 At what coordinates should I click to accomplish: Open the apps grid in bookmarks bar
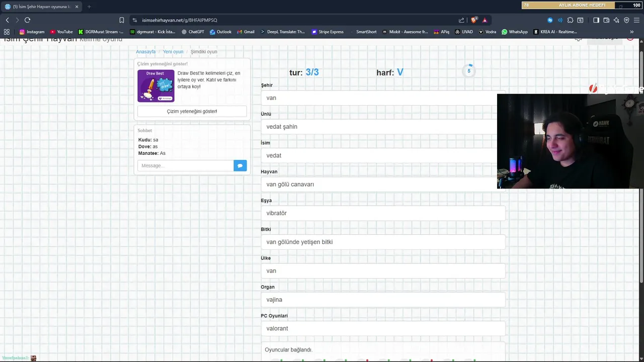[7, 32]
